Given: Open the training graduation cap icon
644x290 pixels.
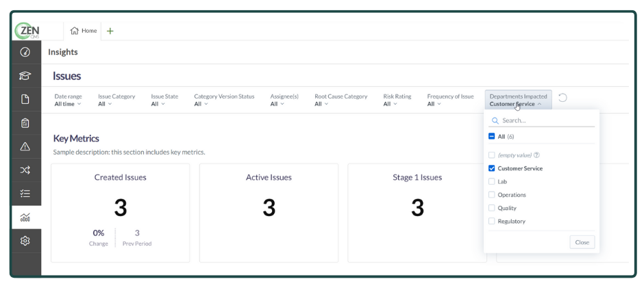Looking at the screenshot, I should pyautogui.click(x=25, y=76).
